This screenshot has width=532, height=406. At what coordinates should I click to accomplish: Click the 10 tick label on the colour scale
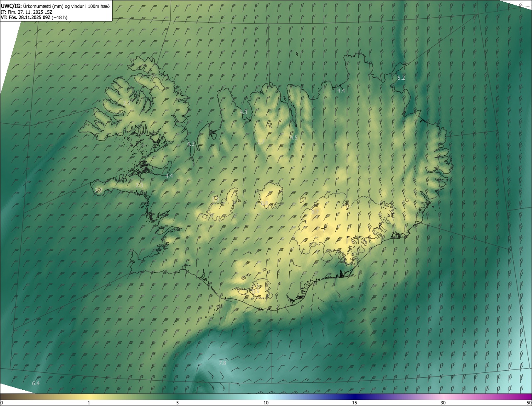click(x=266, y=403)
